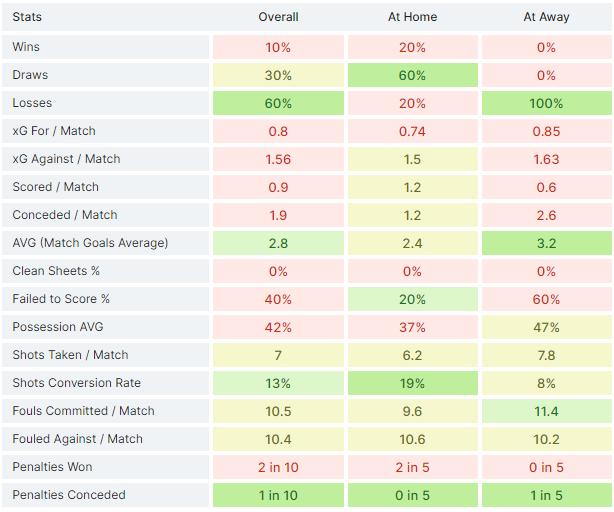Viewport: 614px width, 512px height.
Task: Click the AVG (Match Goals Average) label
Action: 90,243
